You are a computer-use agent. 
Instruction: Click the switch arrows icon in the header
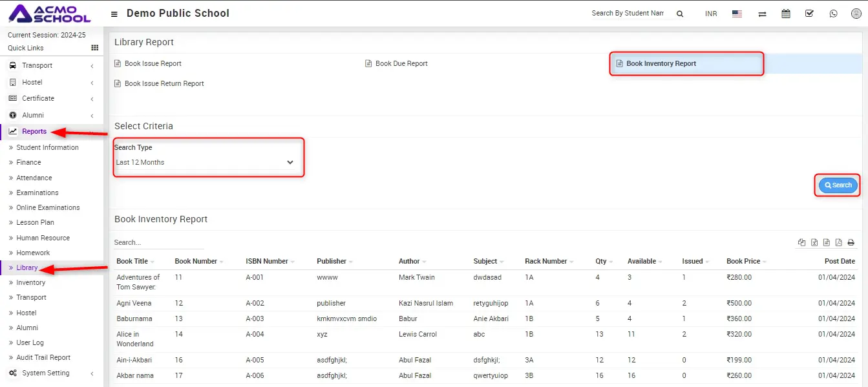point(763,14)
